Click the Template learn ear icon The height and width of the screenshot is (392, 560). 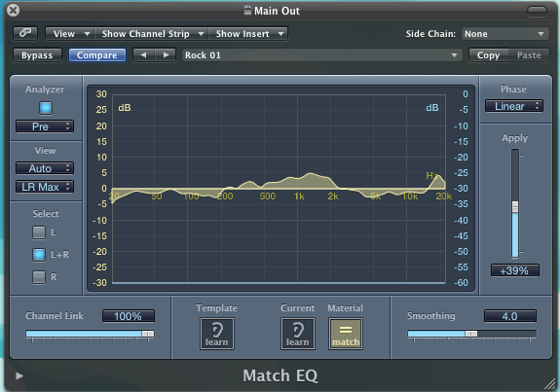(x=217, y=334)
